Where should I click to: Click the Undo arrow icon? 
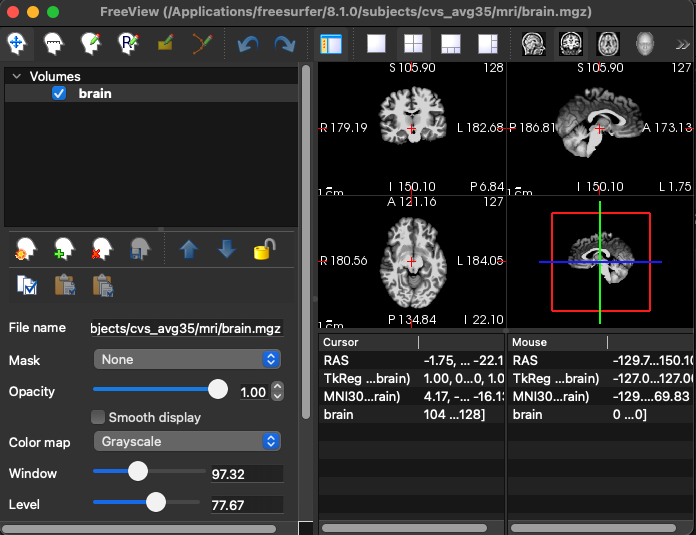247,44
